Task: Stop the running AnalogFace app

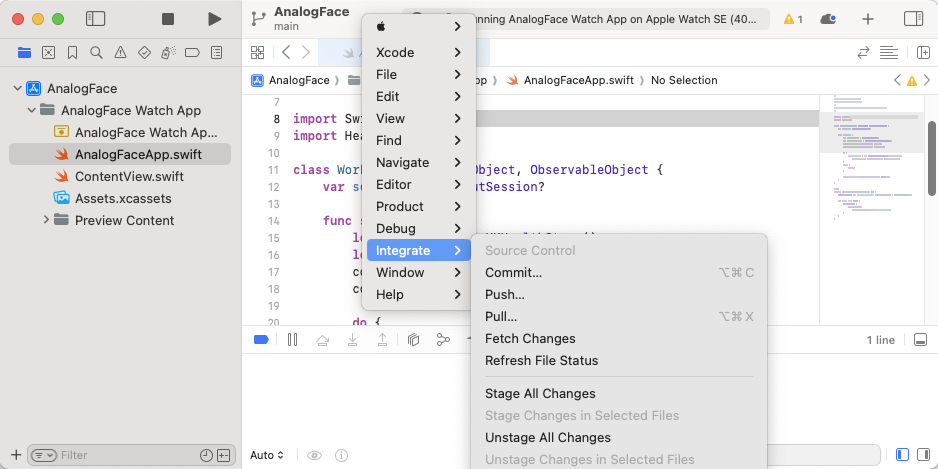Action: [168, 19]
